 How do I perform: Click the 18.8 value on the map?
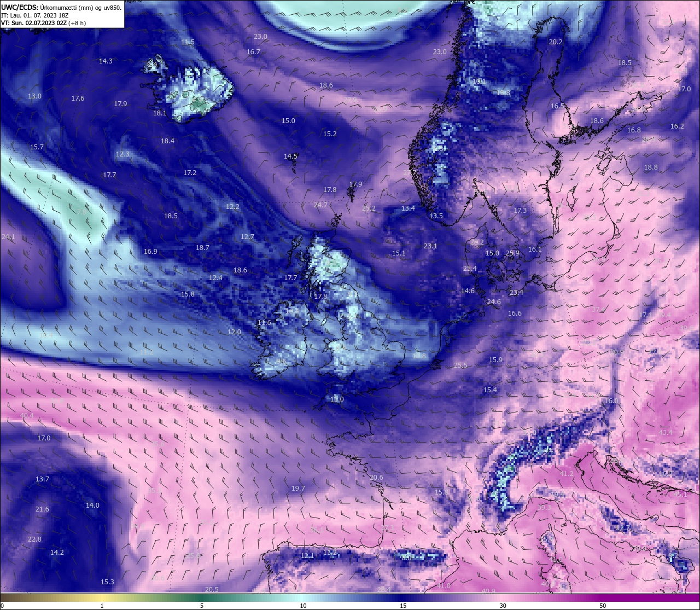pos(651,167)
